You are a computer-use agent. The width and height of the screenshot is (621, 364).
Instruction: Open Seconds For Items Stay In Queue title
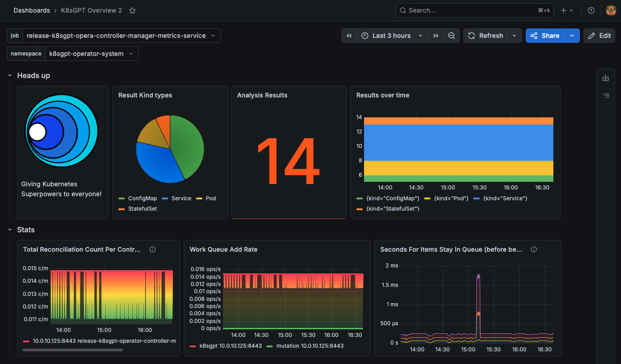(x=451, y=249)
